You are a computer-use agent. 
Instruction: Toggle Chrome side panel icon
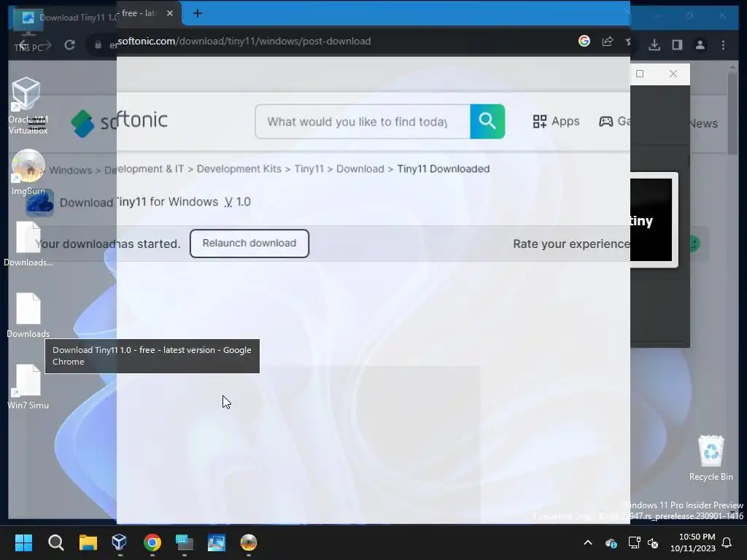coord(677,44)
